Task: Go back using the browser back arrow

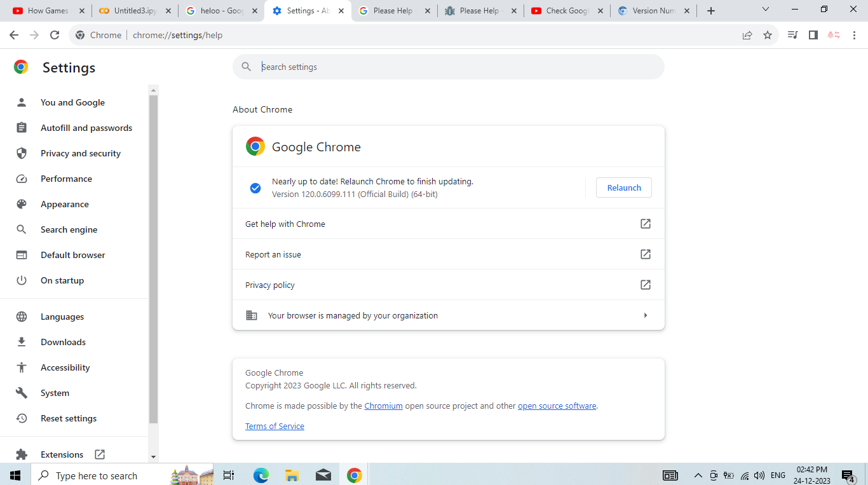Action: click(x=14, y=35)
